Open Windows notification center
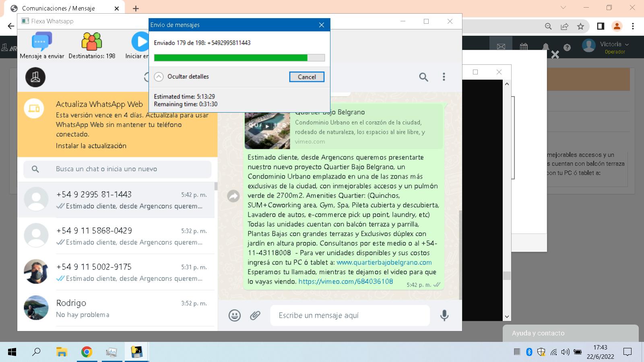 pos(627,352)
